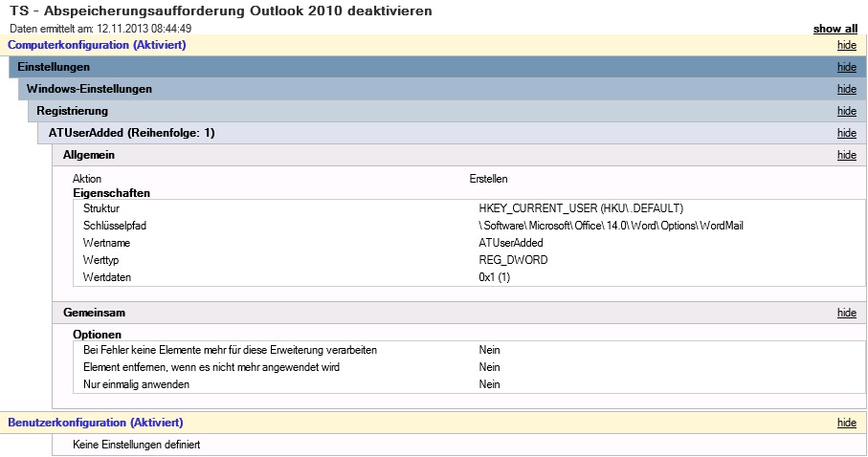Click the 'show all' link
This screenshot has height=457, width=868.
click(835, 29)
